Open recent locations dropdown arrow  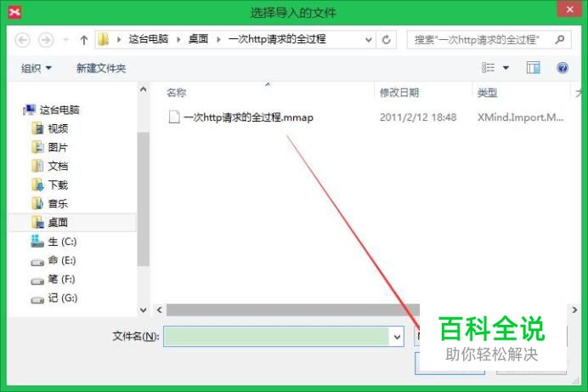coord(65,39)
